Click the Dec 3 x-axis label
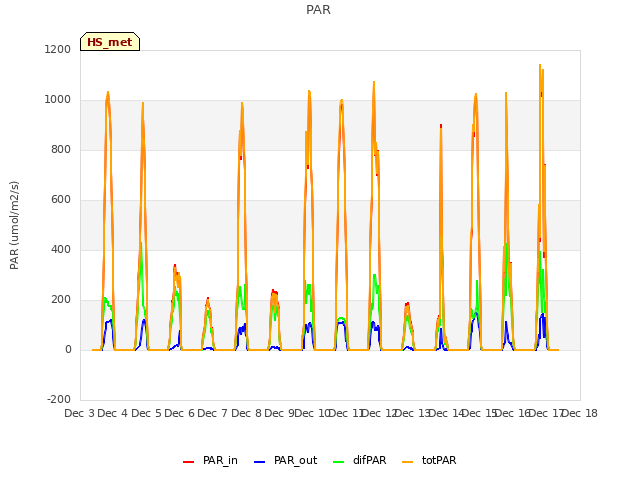 coord(79,413)
